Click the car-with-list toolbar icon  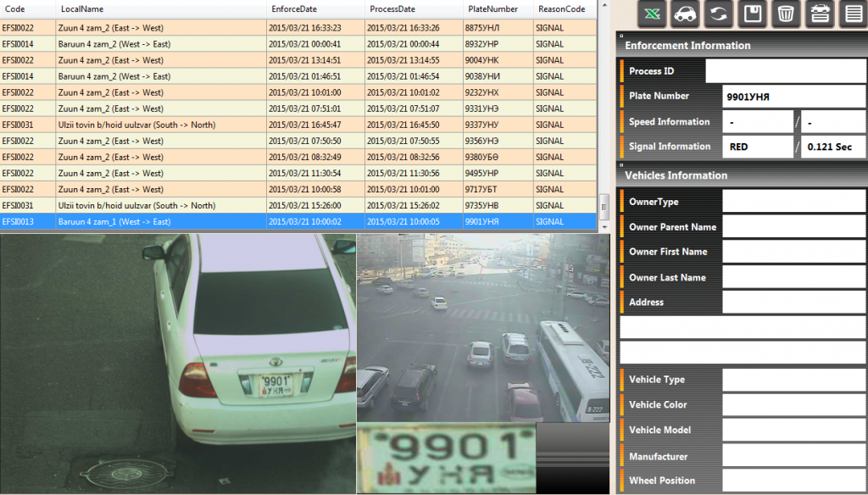point(819,14)
